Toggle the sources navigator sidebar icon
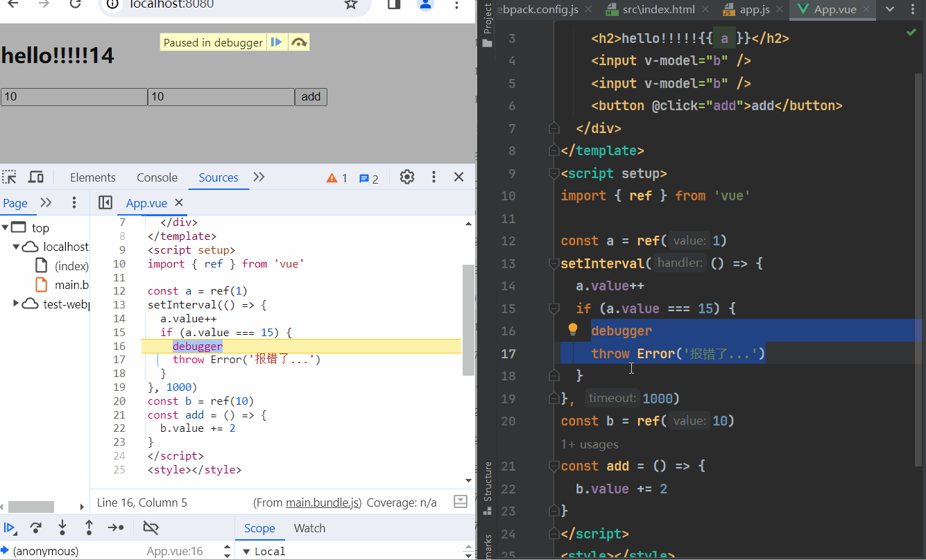This screenshot has height=560, width=926. 105,202
